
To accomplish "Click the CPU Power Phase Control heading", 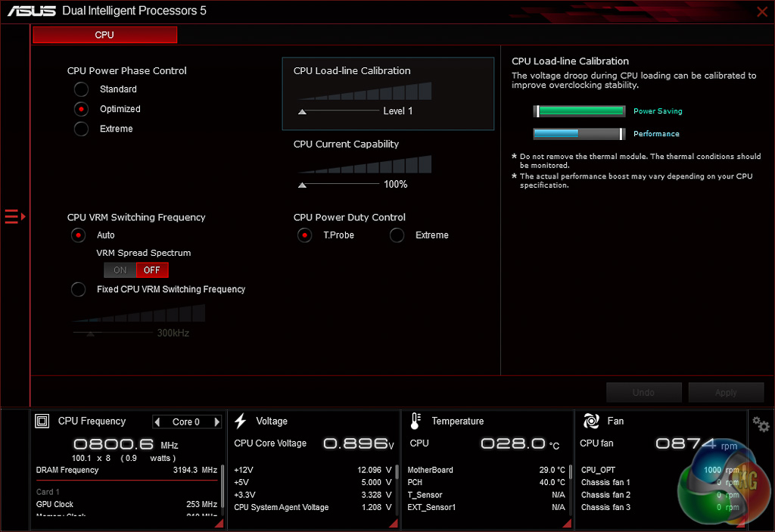I will tap(127, 70).
